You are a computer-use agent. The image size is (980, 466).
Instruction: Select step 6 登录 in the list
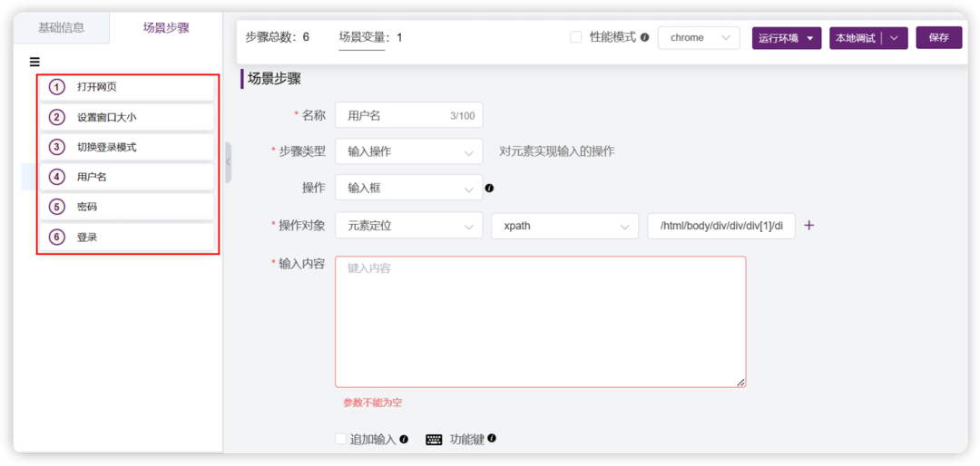[128, 238]
